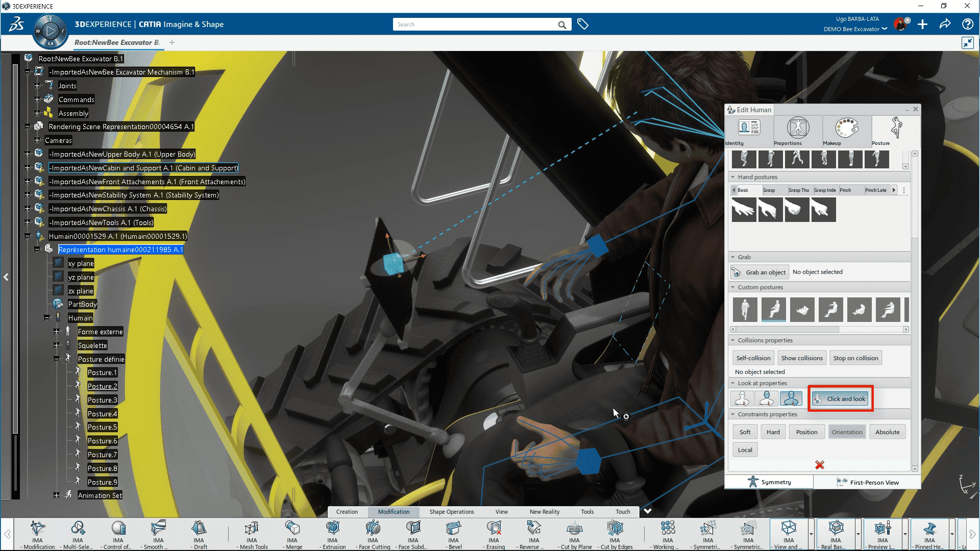This screenshot has width=980, height=551.
Task: Enable the Stop on collision option
Action: (855, 358)
